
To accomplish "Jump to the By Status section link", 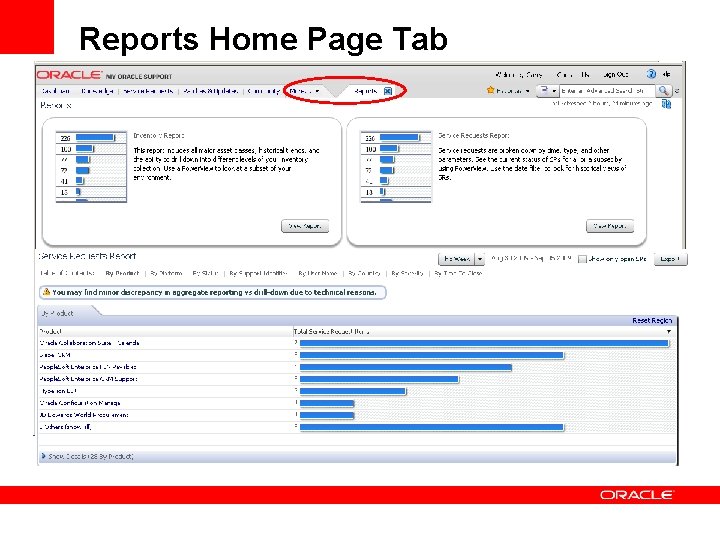I will pos(205,273).
